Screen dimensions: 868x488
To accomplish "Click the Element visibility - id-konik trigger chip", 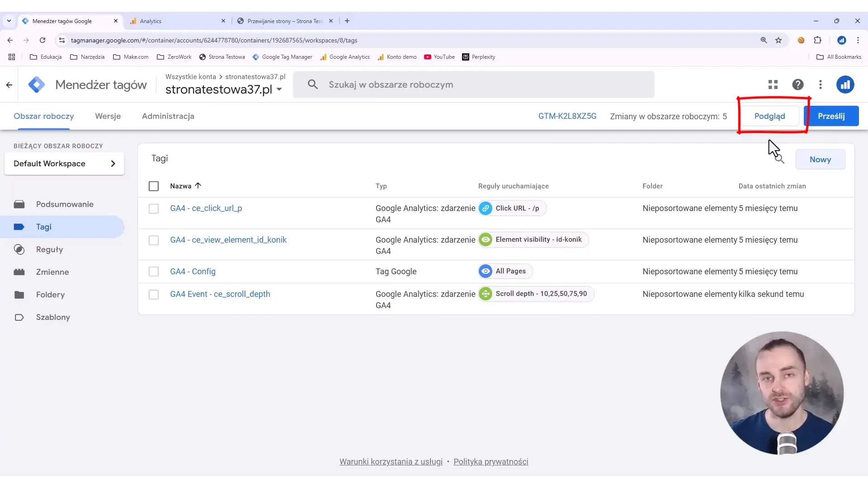I will click(x=533, y=239).
